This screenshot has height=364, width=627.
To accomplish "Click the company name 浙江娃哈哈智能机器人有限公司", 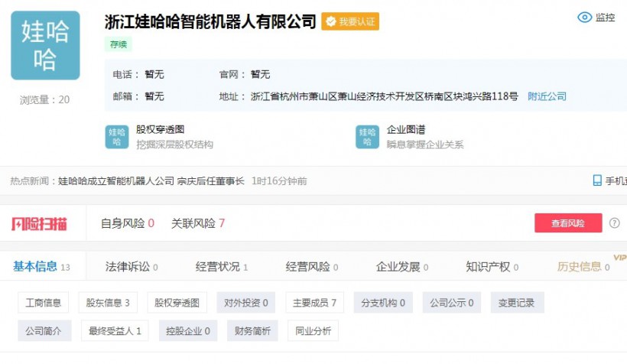I will (210, 21).
